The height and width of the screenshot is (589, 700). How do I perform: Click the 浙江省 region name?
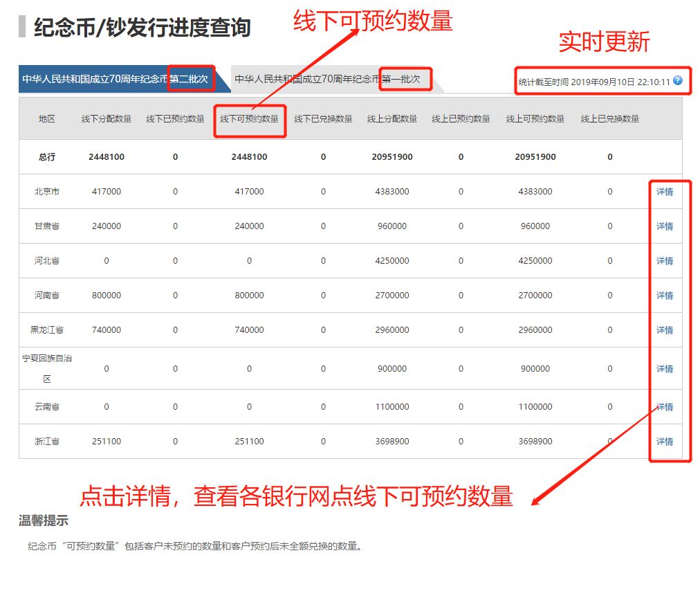[x=47, y=442]
